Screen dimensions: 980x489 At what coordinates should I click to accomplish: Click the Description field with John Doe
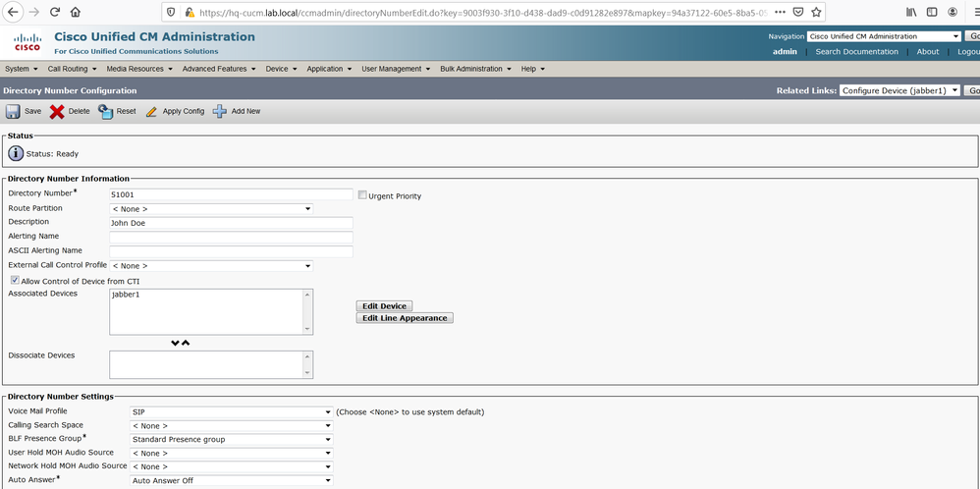[231, 223]
